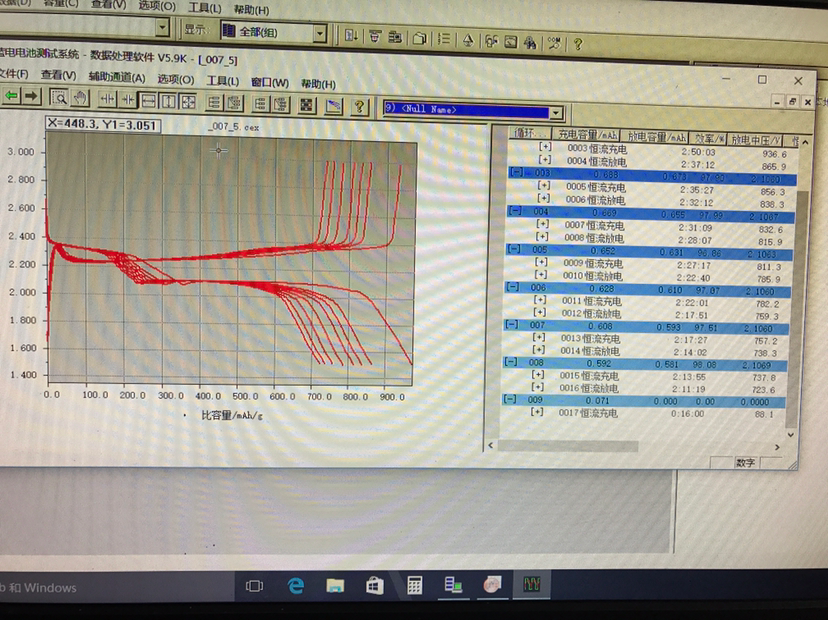828x620 pixels.
Task: Expand step 0010 恒流放电
Action: point(540,275)
